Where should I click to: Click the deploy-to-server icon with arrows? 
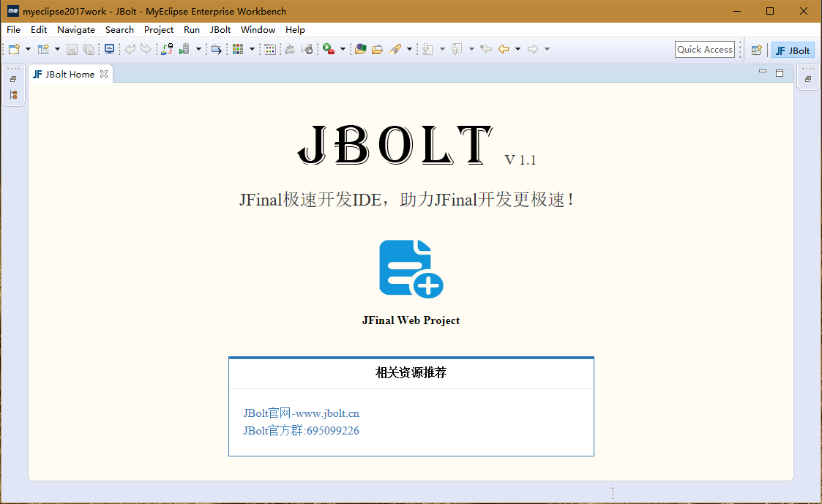pyautogui.click(x=167, y=49)
